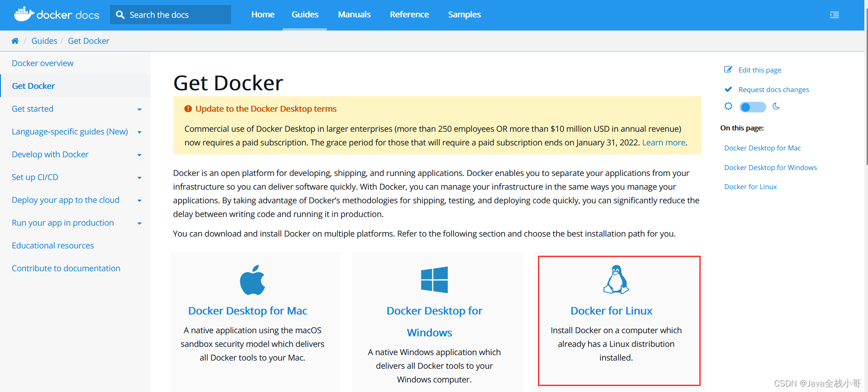Screen dimensions: 868x392
Task: Open Get Docker in the breadcrumb
Action: [x=88, y=41]
